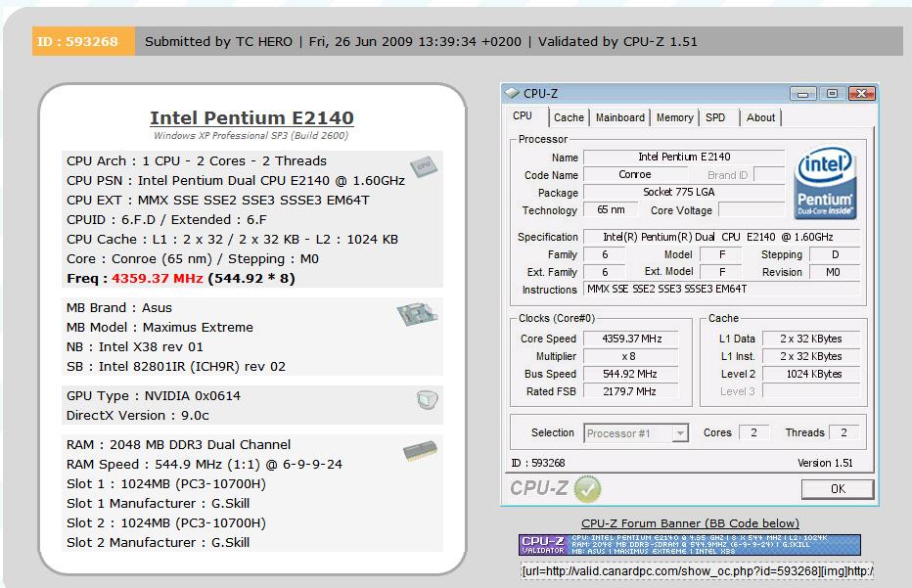
Task: Click the Intel Pentium Dual-Core logo
Action: point(825,183)
